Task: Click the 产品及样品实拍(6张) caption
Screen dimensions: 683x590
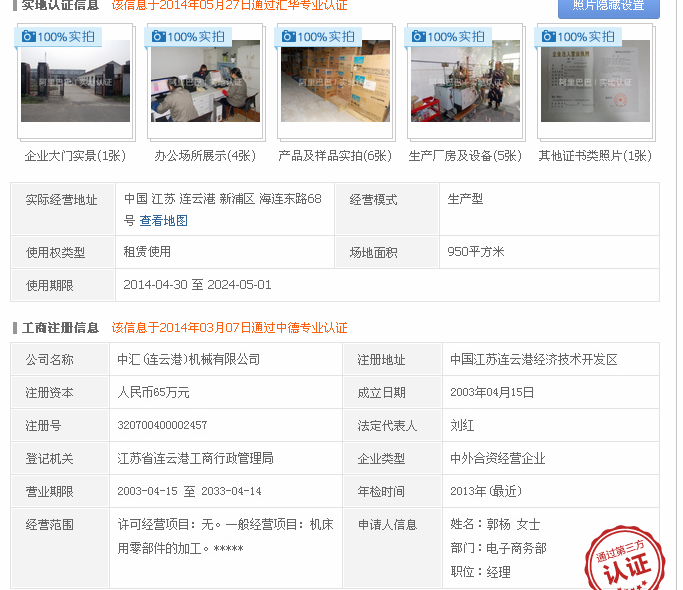Action: 335,156
